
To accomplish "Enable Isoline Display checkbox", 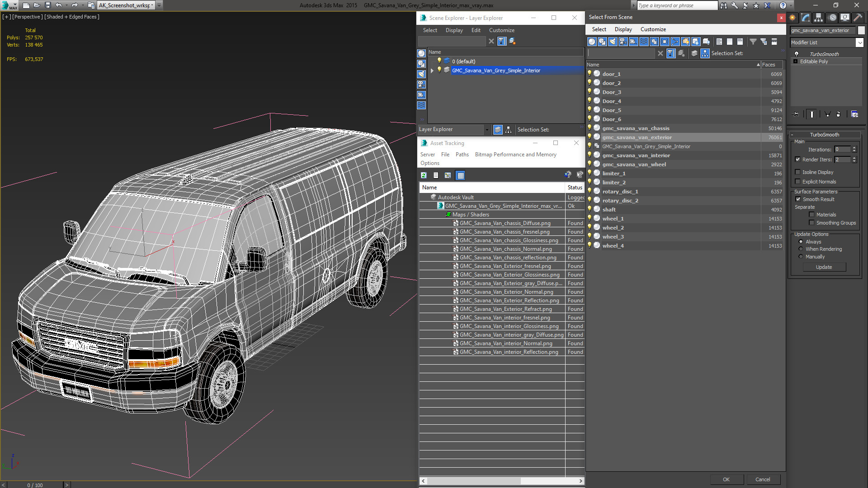I will [798, 172].
